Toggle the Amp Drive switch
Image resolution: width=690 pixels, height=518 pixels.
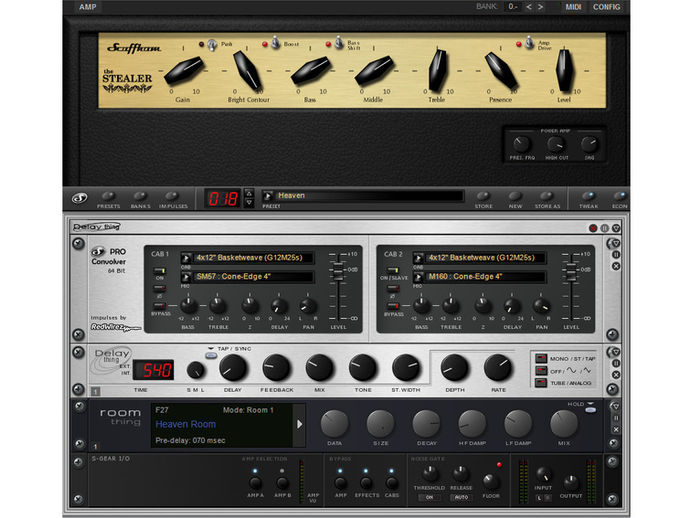click(529, 43)
